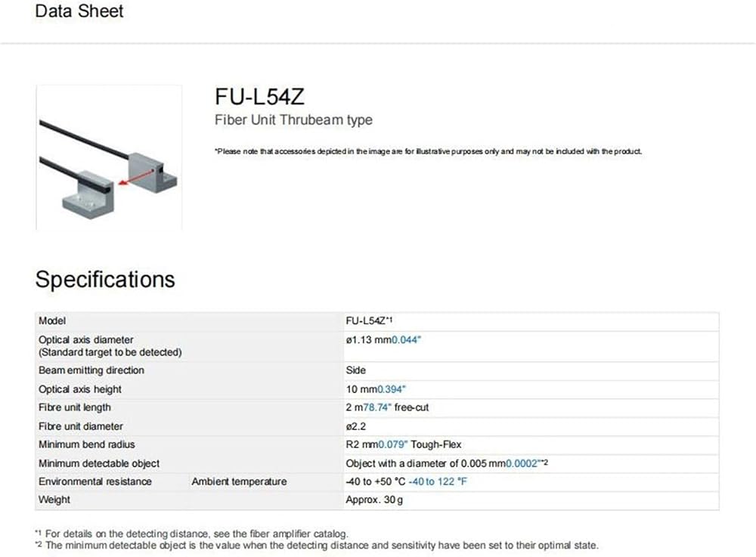The height and width of the screenshot is (557, 756).
Task: Click the 0.0002" minimum object conversion
Action: (x=522, y=463)
